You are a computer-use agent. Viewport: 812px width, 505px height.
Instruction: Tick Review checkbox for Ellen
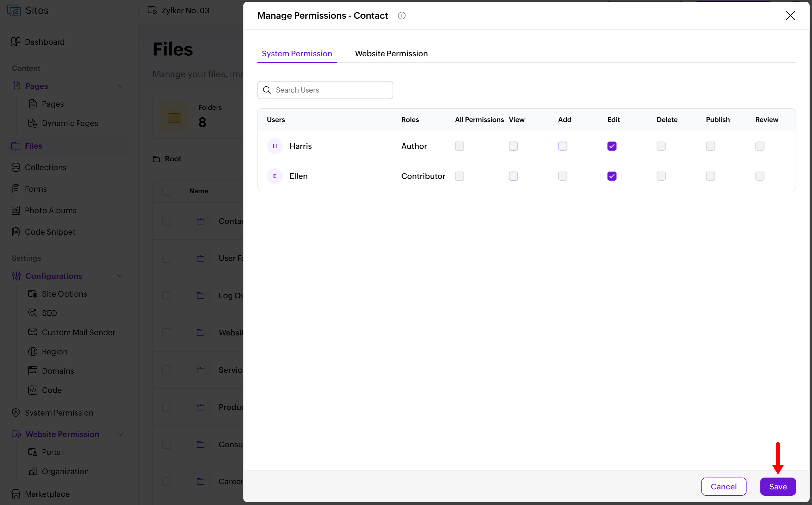click(x=760, y=176)
